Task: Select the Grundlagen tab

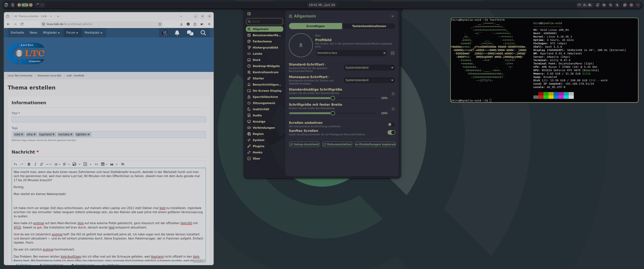Action: pos(315,26)
